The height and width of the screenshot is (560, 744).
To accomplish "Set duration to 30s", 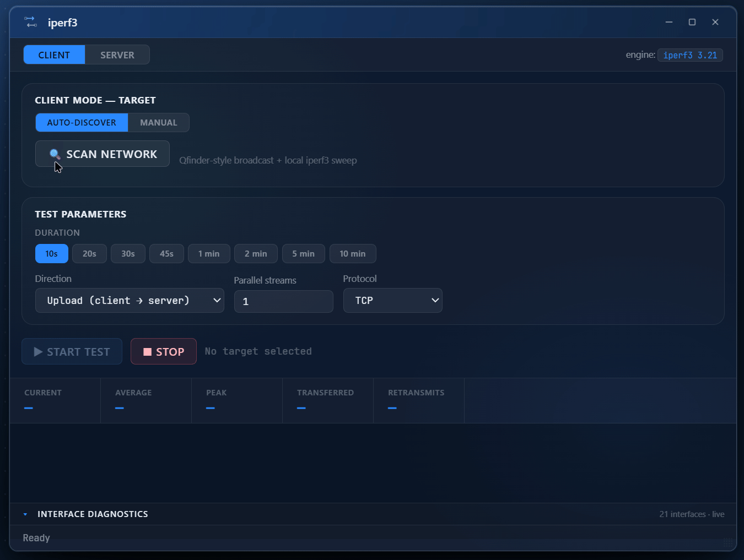I will (x=128, y=253).
